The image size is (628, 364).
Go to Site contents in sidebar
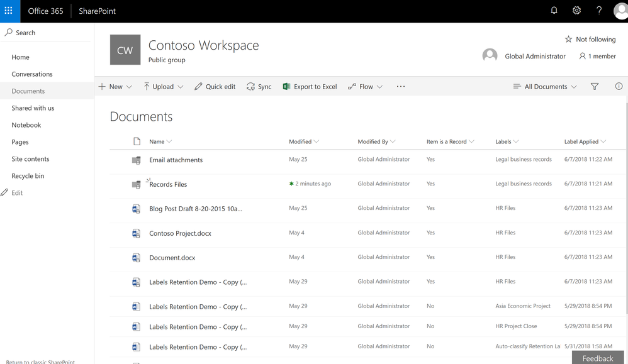[30, 159]
